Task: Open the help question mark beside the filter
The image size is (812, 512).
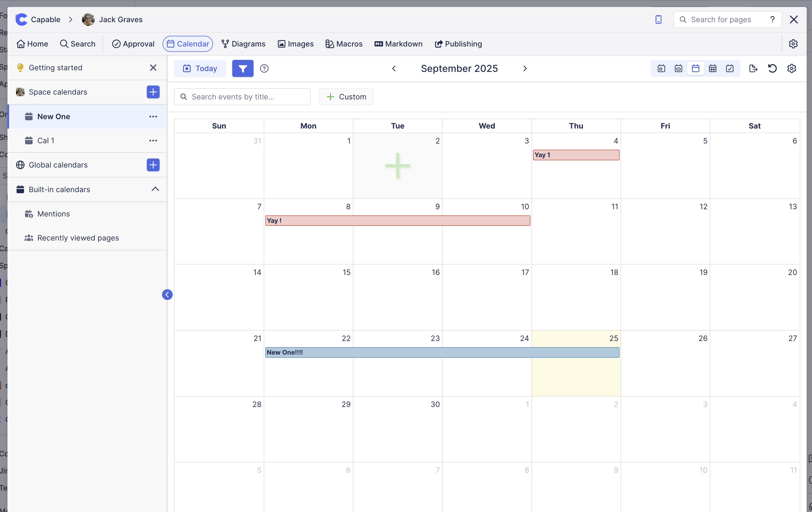Action: click(x=264, y=68)
